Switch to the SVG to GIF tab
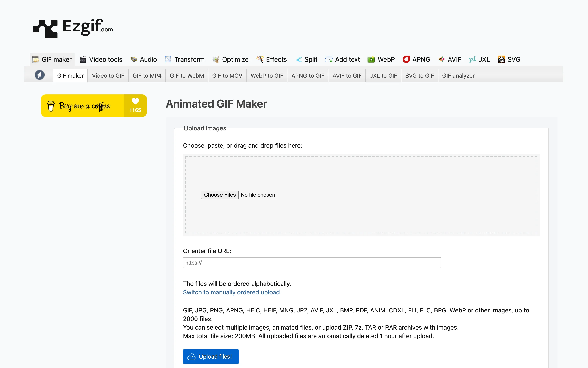The image size is (588, 368). tap(420, 76)
